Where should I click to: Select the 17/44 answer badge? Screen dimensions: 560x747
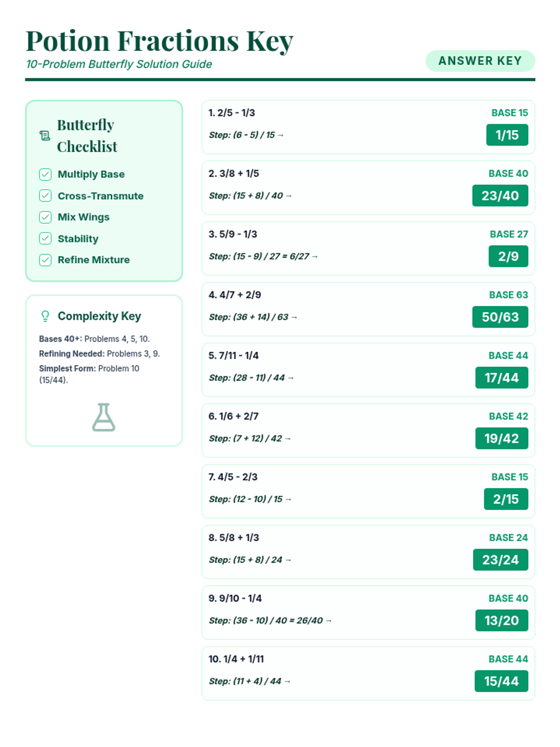click(502, 378)
